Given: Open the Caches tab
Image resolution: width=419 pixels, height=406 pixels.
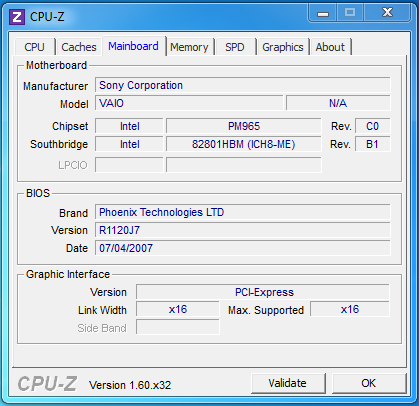Looking at the screenshot, I should point(79,47).
